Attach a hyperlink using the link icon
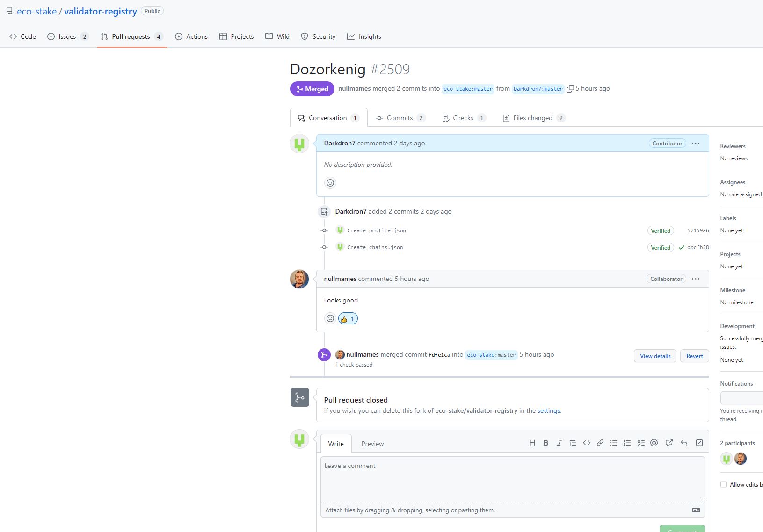Viewport: 763px width, 532px height. coord(600,443)
